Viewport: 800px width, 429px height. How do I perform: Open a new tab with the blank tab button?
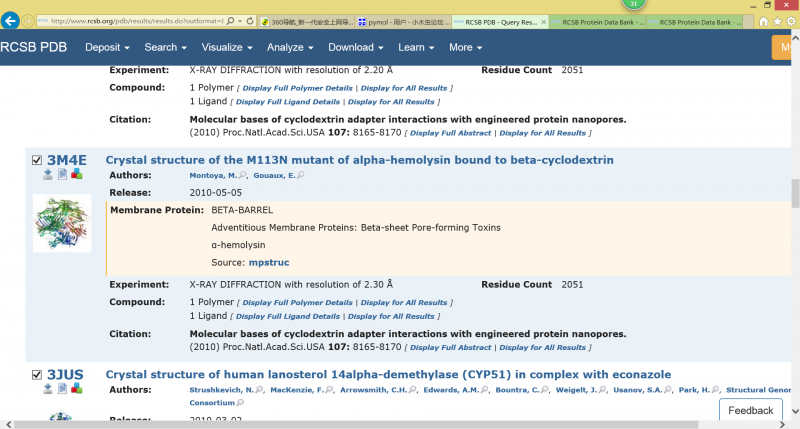(748, 22)
